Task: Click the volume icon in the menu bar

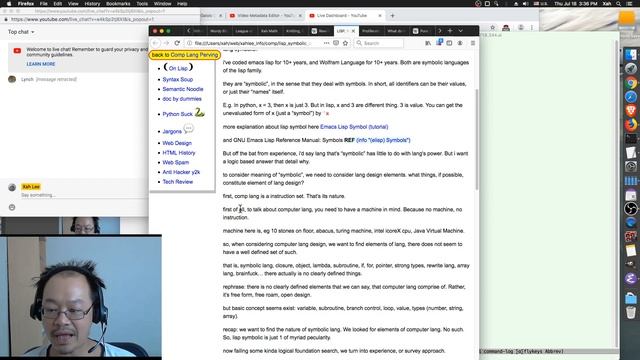Action: coord(525,4)
